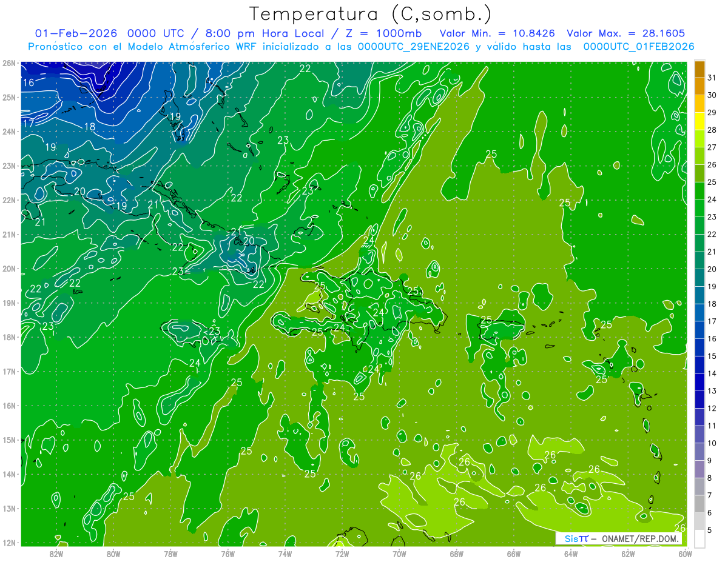Click the 19N latitude axis label
The width and height of the screenshot is (728, 562).
click(9, 303)
